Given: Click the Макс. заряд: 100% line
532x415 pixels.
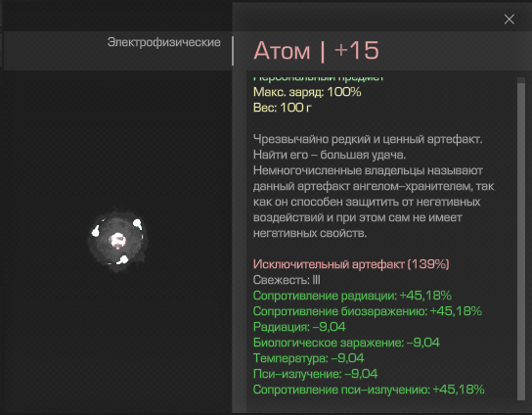Looking at the screenshot, I should 307,92.
